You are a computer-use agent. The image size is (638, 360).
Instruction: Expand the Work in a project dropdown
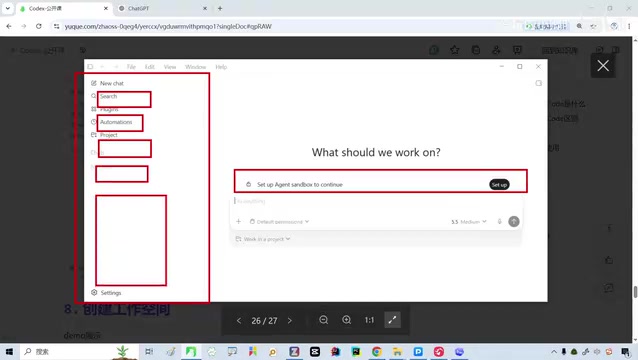click(x=263, y=239)
